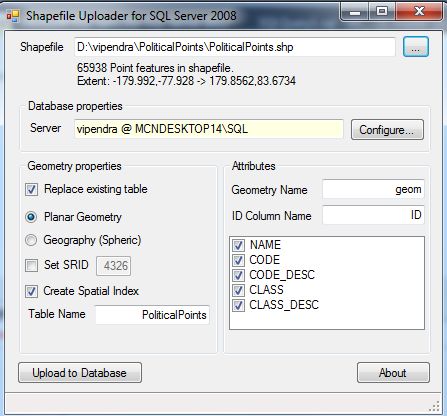Uncheck the CLASS_DESC attribute
Screen dimensions: 447x416
238,305
